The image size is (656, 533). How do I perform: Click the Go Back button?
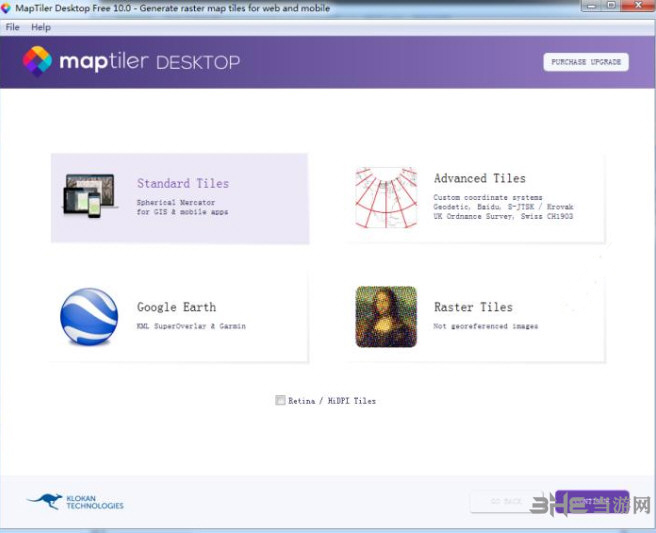click(x=506, y=501)
